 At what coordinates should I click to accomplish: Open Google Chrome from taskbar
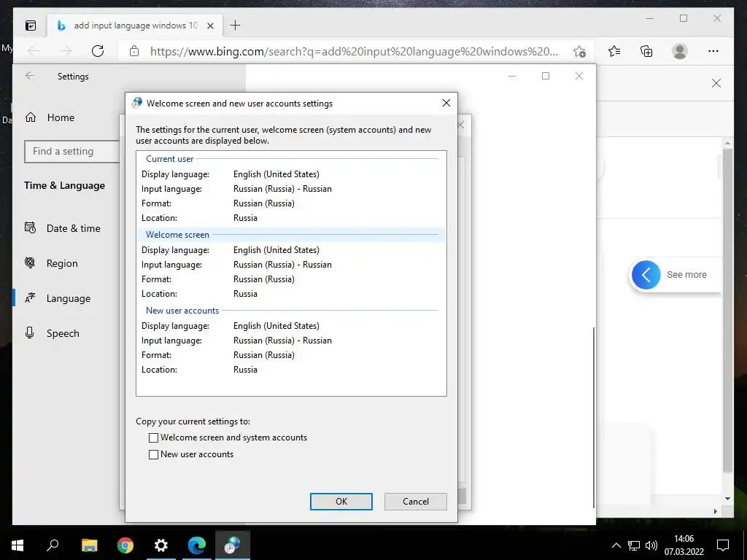click(125, 545)
